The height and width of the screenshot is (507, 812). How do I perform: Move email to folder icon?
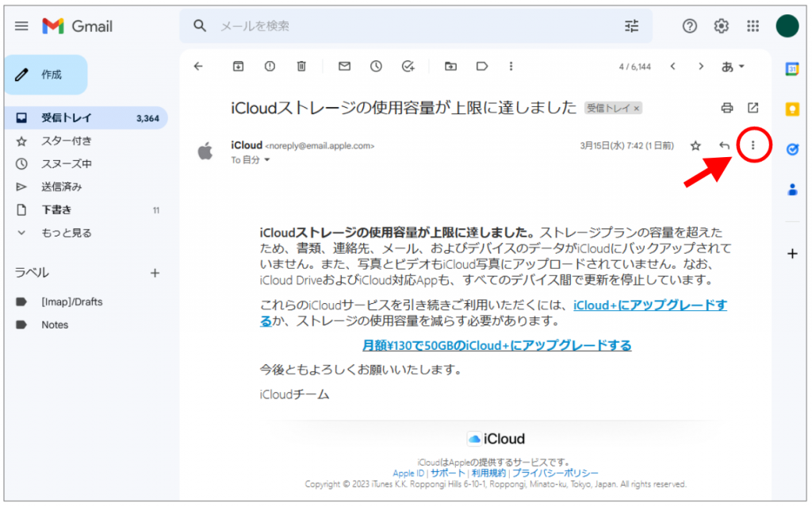(450, 67)
